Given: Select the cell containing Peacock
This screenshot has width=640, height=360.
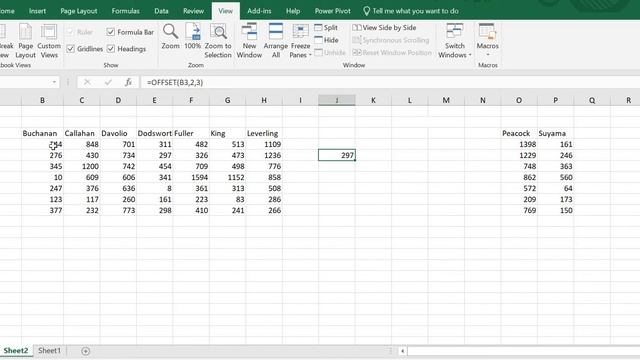Looking at the screenshot, I should pos(519,133).
